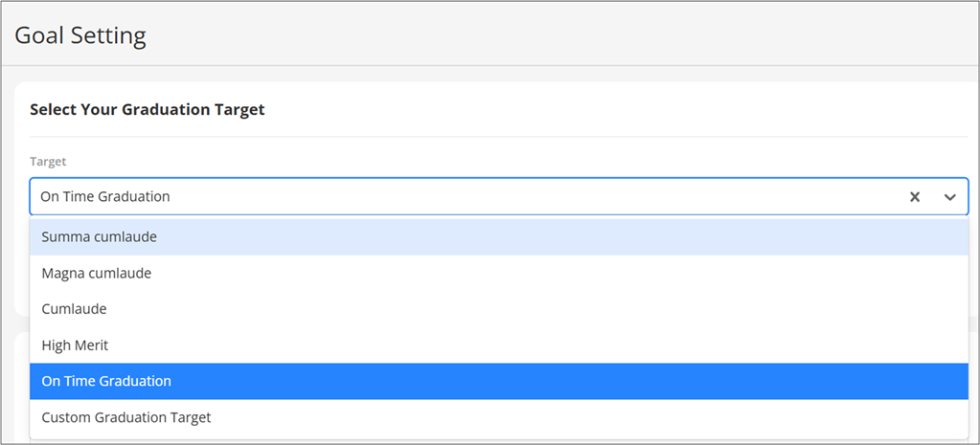The height and width of the screenshot is (445, 980).
Task: Click the Goal Setting page title
Action: coord(80,36)
